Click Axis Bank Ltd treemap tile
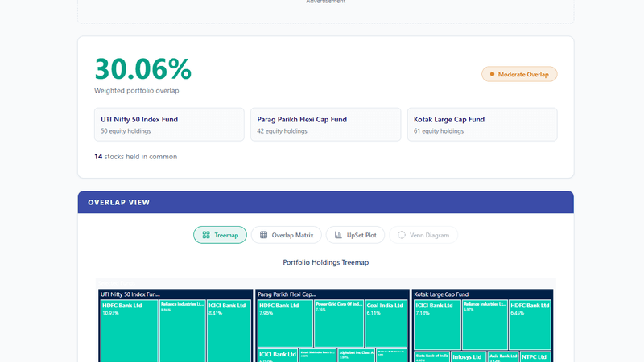644x362 pixels. point(503,356)
